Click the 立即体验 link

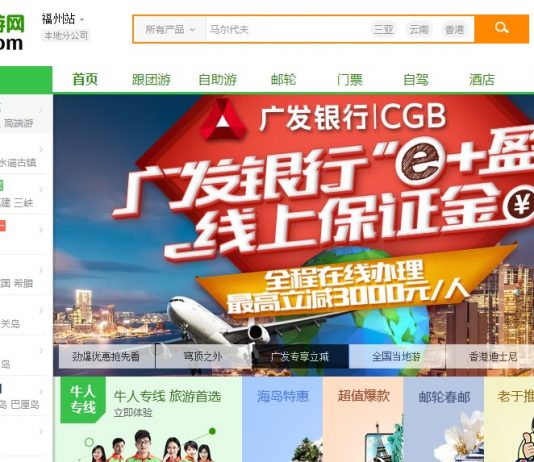click(x=133, y=413)
